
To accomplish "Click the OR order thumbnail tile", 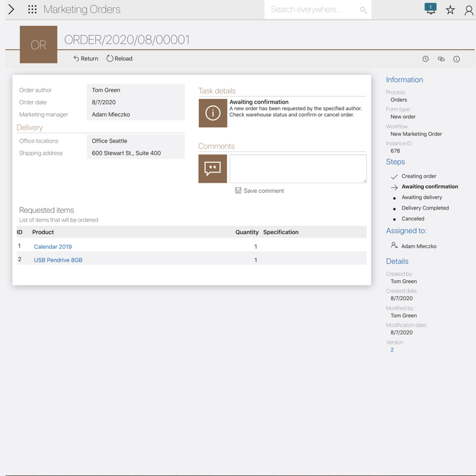I will click(x=39, y=45).
